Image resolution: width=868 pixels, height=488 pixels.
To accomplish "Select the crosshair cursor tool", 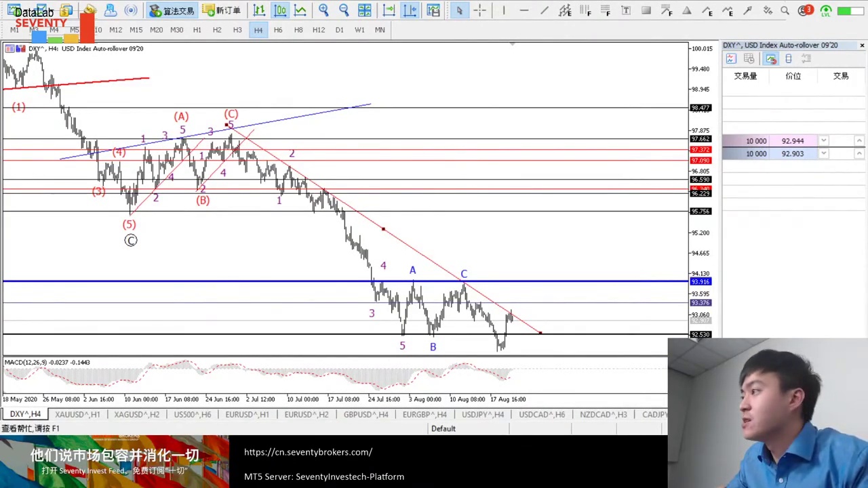I will tap(479, 11).
